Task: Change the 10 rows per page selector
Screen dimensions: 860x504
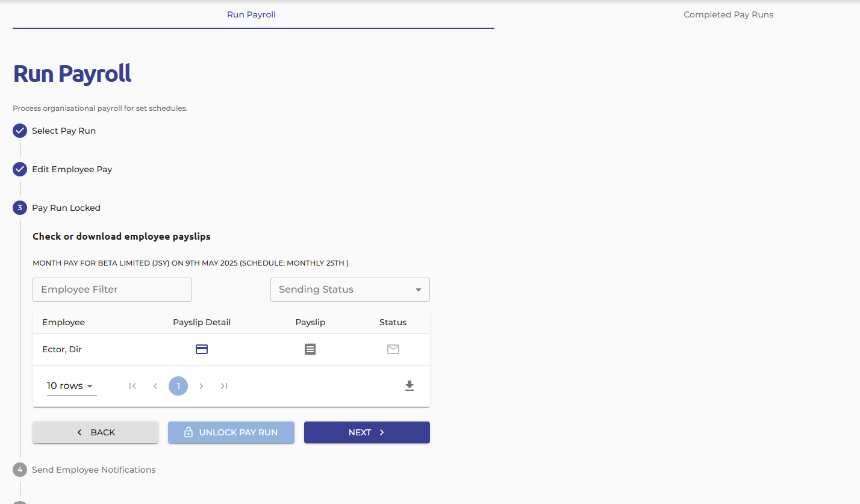Action: 72,386
